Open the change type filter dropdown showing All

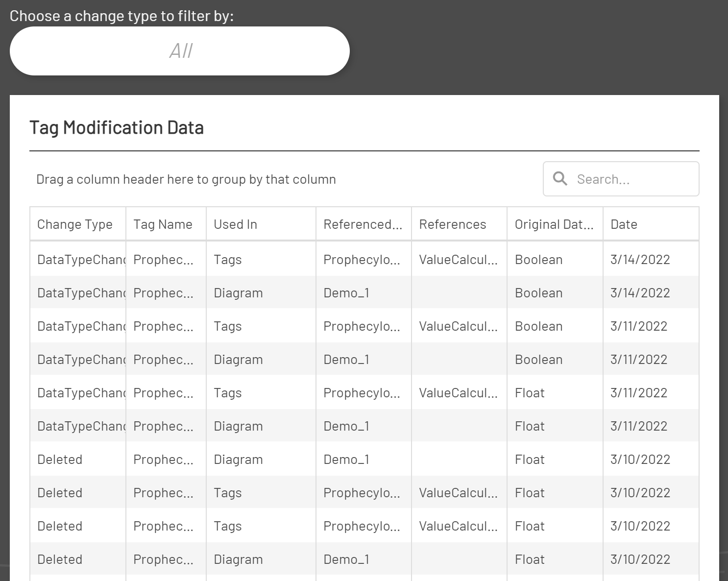(x=180, y=50)
